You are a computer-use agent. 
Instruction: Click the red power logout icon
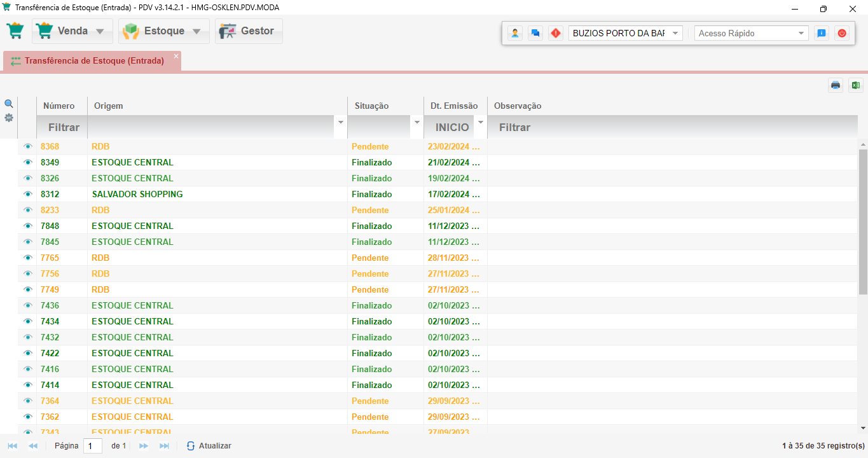point(842,33)
